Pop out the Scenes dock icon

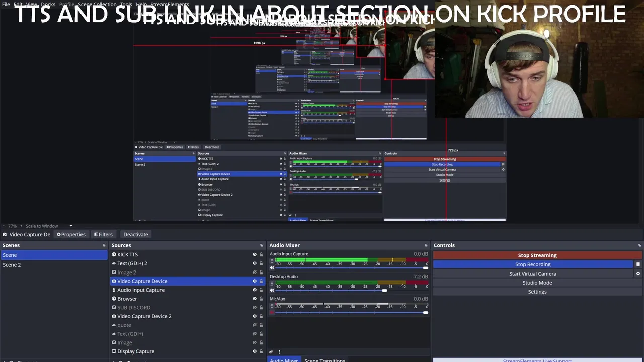[x=104, y=245]
